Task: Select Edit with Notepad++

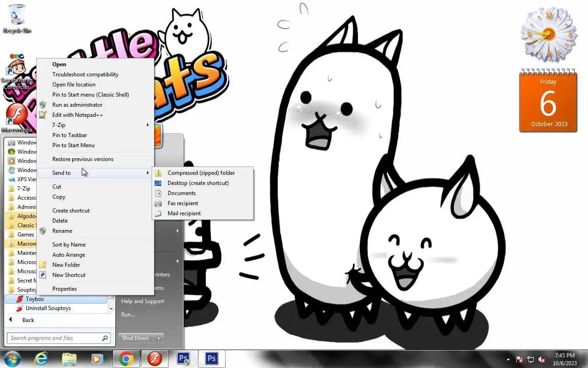Action: (95, 115)
